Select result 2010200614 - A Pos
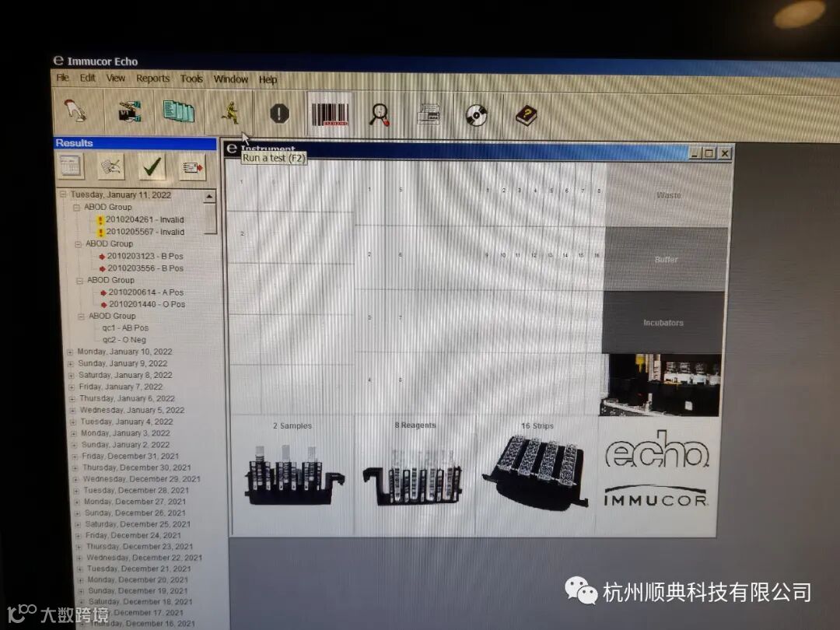 [x=146, y=292]
